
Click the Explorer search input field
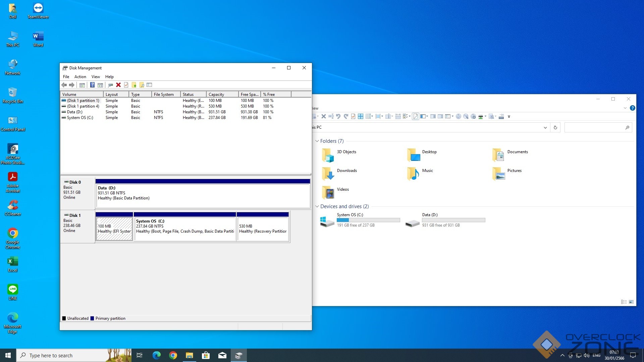[594, 127]
